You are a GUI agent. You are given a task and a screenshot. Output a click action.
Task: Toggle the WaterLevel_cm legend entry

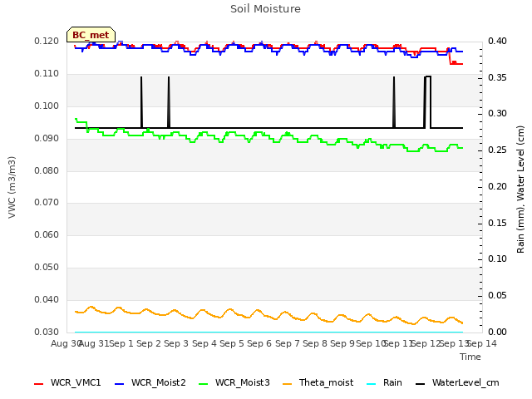pos(457,382)
